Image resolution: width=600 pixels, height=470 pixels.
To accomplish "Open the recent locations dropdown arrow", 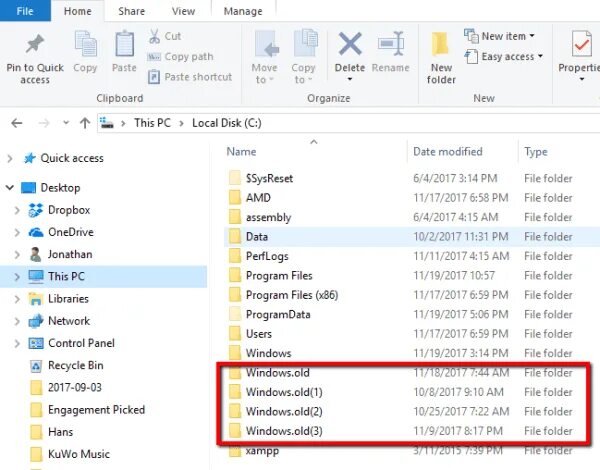I will [66, 123].
